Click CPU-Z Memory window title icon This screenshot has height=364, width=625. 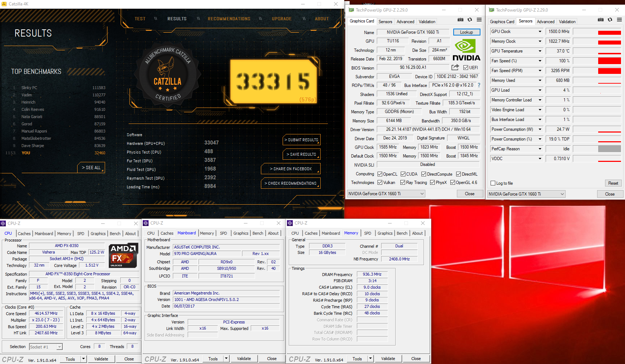pyautogui.click(x=290, y=223)
